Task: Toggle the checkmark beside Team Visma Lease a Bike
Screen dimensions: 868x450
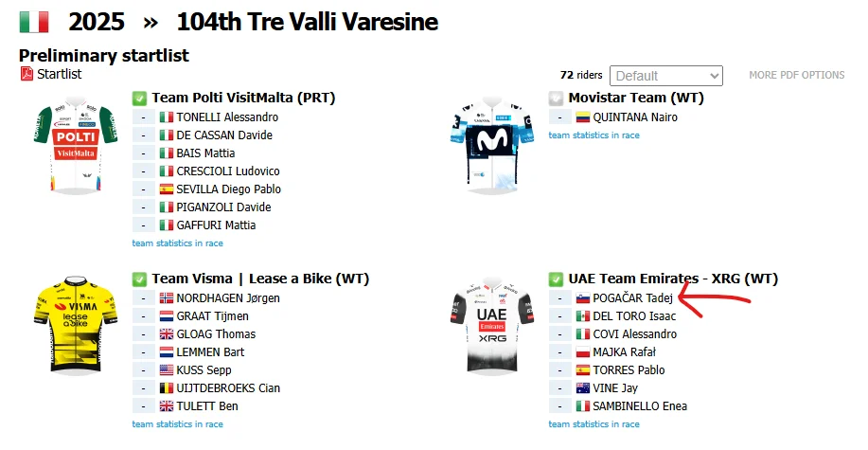Action: [139, 279]
